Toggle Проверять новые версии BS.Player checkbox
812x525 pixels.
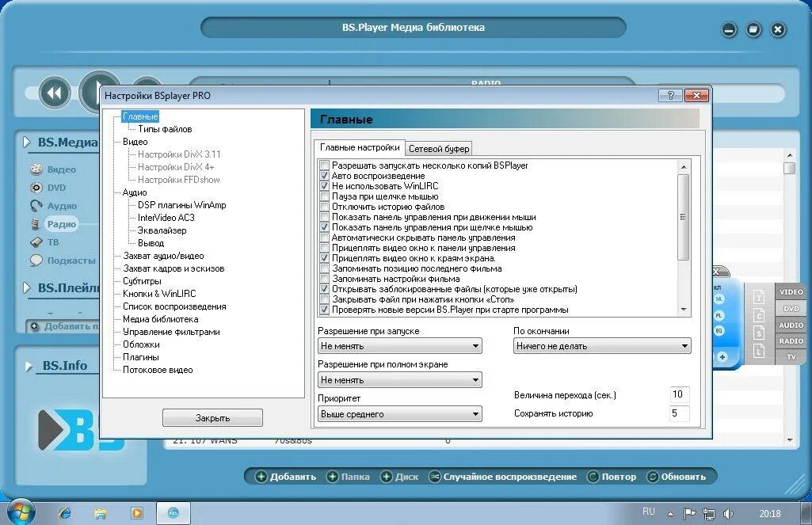(324, 310)
